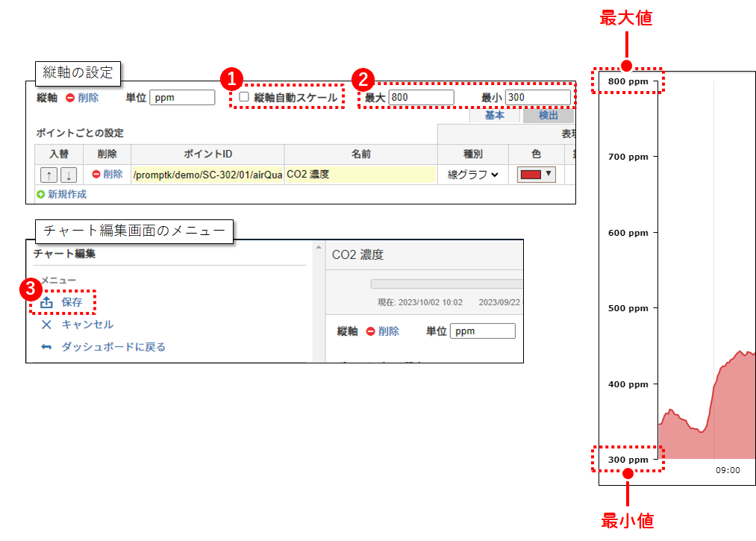Click the 500 ppm axis label
This screenshot has height=541, width=756.
(628, 309)
